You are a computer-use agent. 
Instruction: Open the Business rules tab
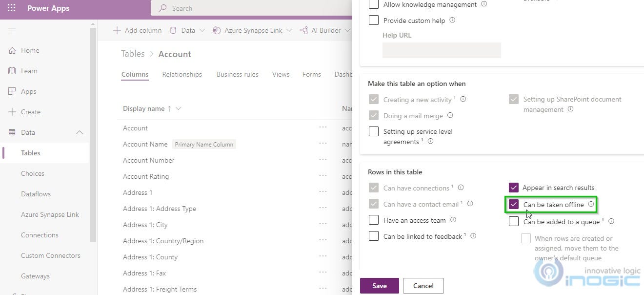pyautogui.click(x=238, y=74)
